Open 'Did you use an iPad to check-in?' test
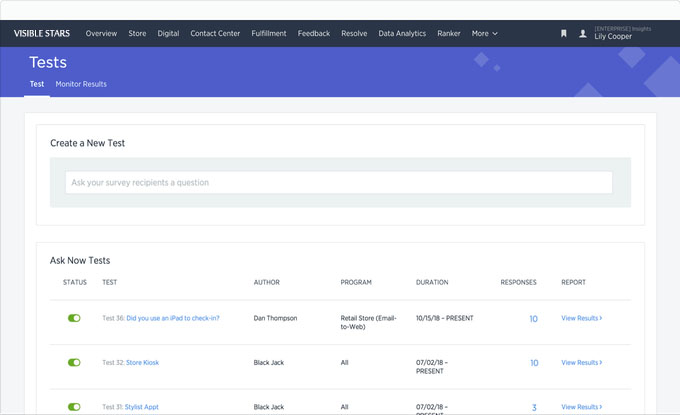Viewport: 680px width, 415px height. [x=173, y=318]
